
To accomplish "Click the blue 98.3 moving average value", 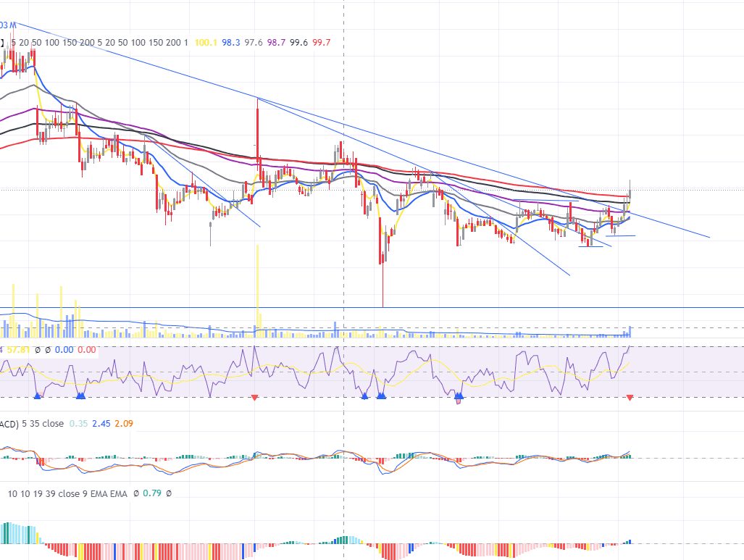I will 230,43.
